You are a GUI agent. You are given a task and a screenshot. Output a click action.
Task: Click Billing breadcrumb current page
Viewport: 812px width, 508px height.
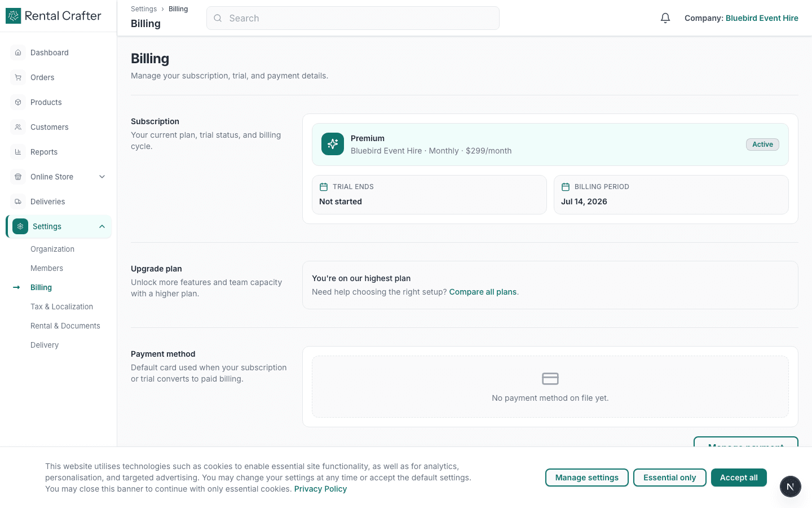point(178,9)
